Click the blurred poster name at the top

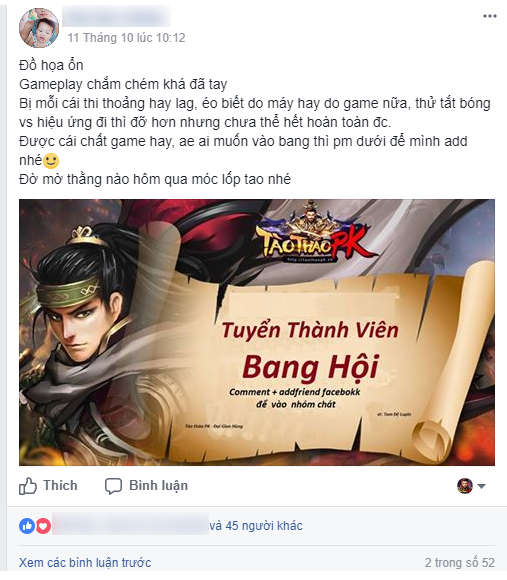[116, 17]
